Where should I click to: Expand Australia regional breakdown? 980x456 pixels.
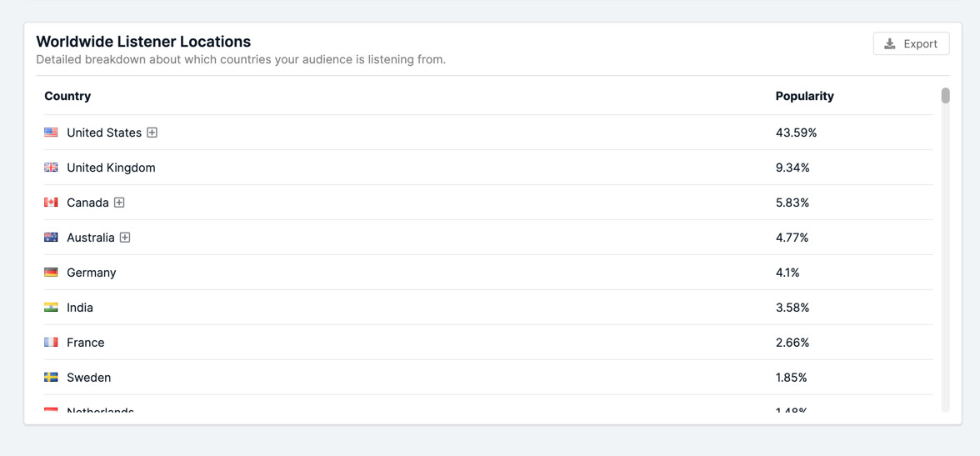pos(125,238)
